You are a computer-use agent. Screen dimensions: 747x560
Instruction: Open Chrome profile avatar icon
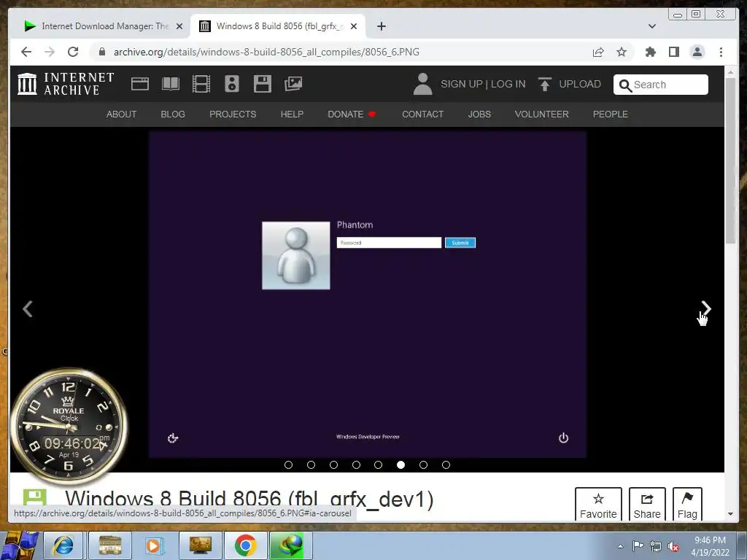(697, 52)
